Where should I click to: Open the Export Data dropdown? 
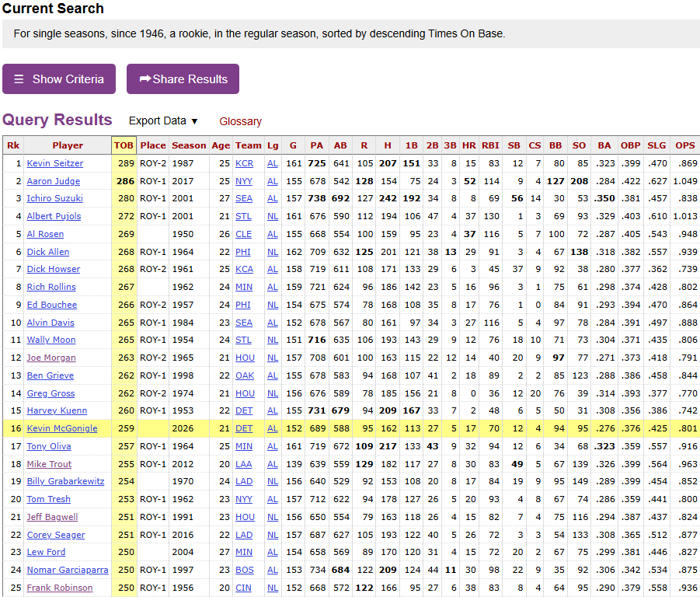(163, 121)
